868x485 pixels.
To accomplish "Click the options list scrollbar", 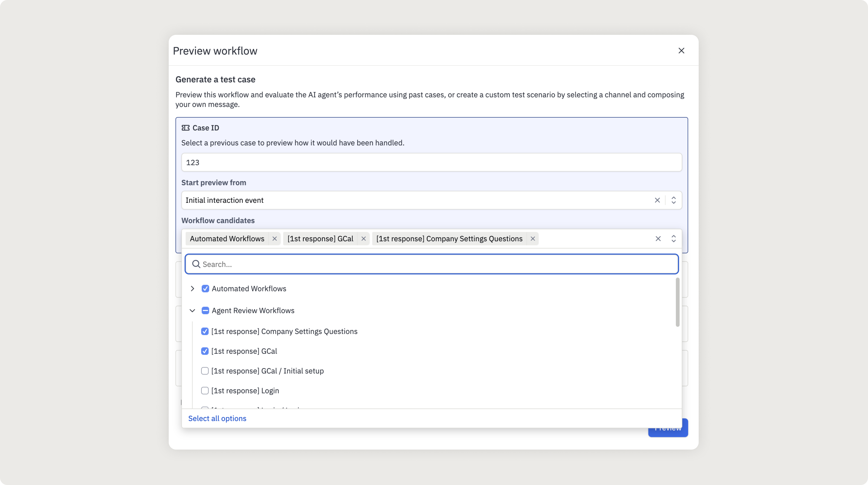I will click(677, 302).
